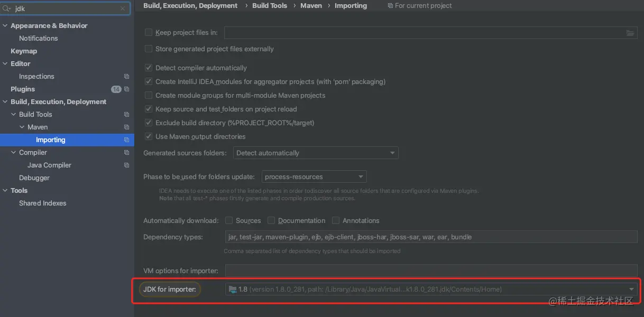The image size is (644, 317).
Task: Click the Plugins update count badge
Action: click(116, 89)
